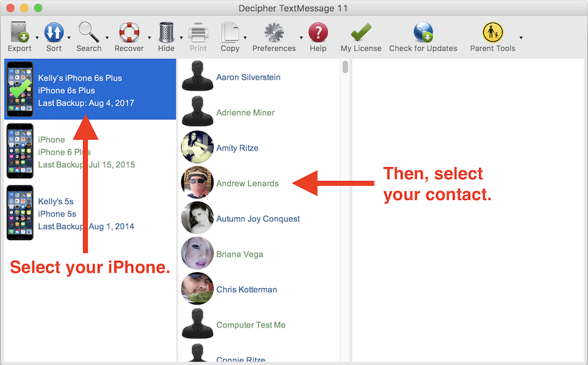Expand the Export dropdown arrow
This screenshot has height=365, width=588.
[x=37, y=38]
